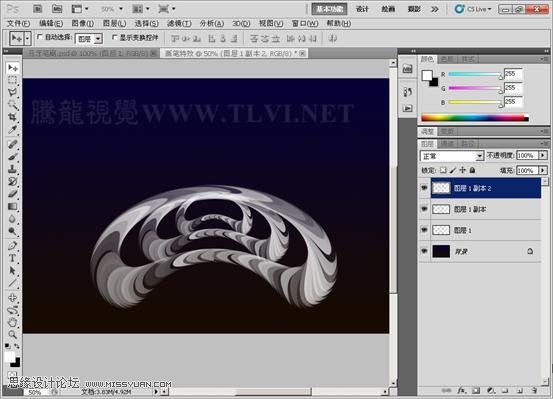Select the Zoom tool in the toolbox
Image resolution: width=553 pixels, height=399 pixels.
pyautogui.click(x=13, y=334)
